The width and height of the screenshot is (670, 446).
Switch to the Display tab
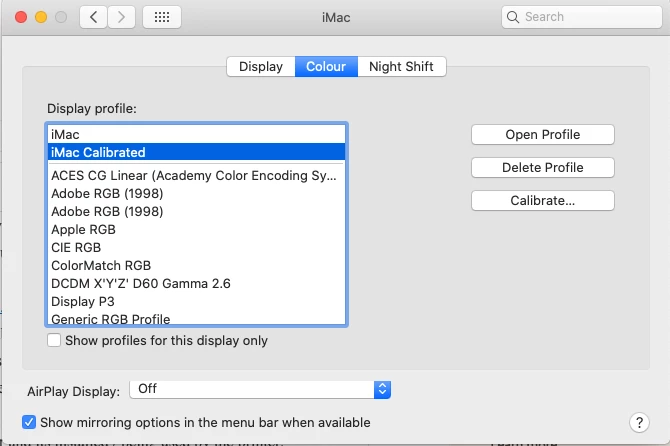pos(261,67)
